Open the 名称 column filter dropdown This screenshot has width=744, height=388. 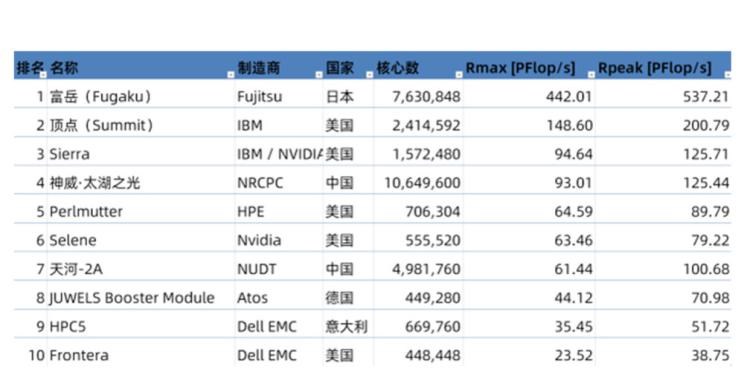[231, 75]
